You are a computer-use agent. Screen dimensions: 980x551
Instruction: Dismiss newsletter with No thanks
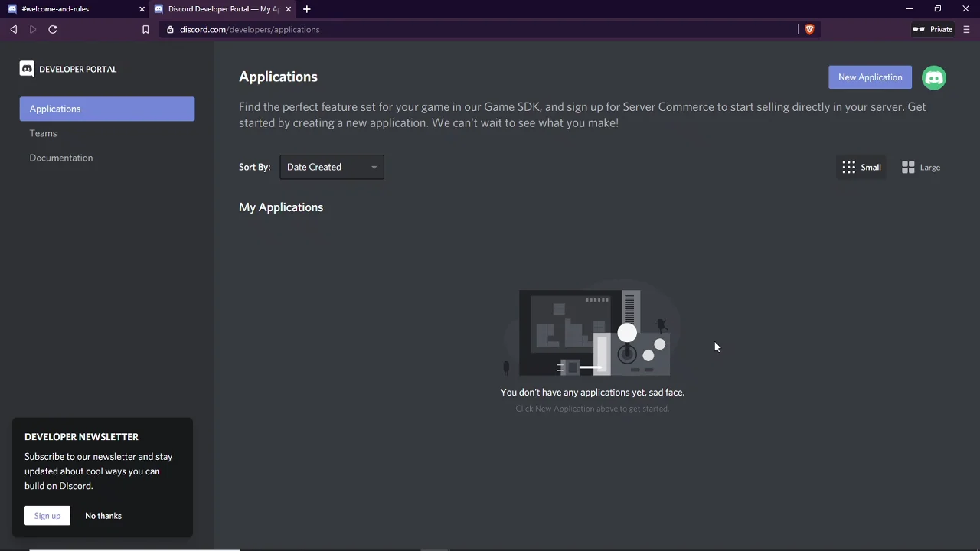point(103,516)
